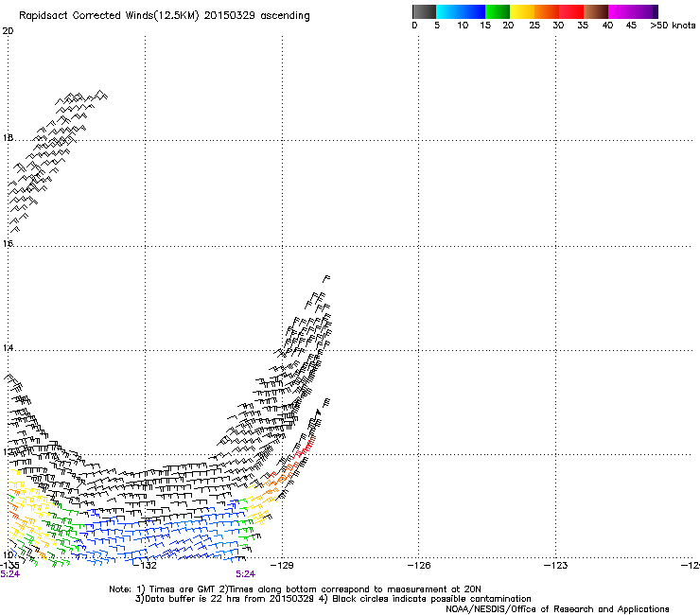Click the longitude label '-132'
The image size is (700, 615).
click(146, 566)
